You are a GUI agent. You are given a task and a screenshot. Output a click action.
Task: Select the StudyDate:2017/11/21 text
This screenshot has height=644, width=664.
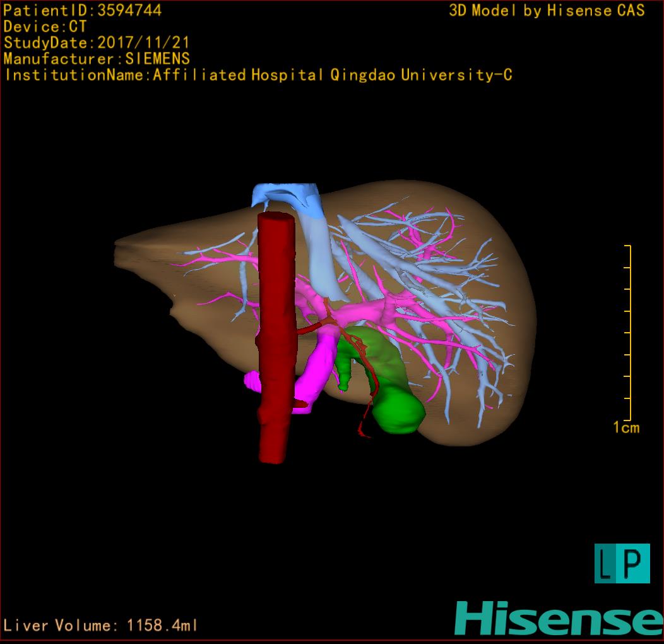pyautogui.click(x=96, y=43)
